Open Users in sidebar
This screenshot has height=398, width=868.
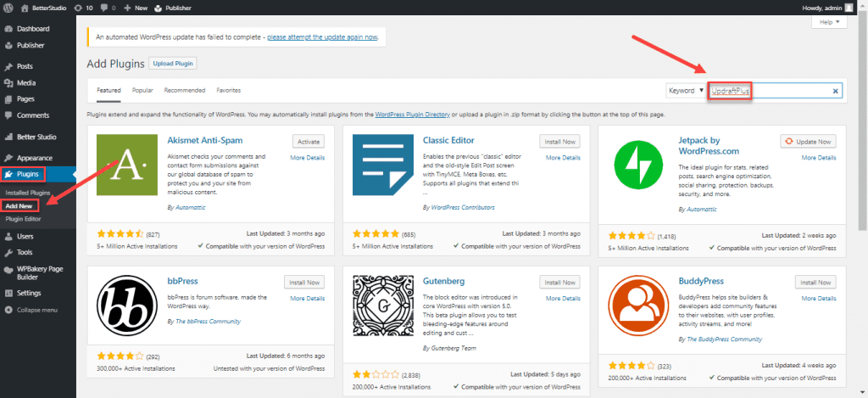[25, 236]
